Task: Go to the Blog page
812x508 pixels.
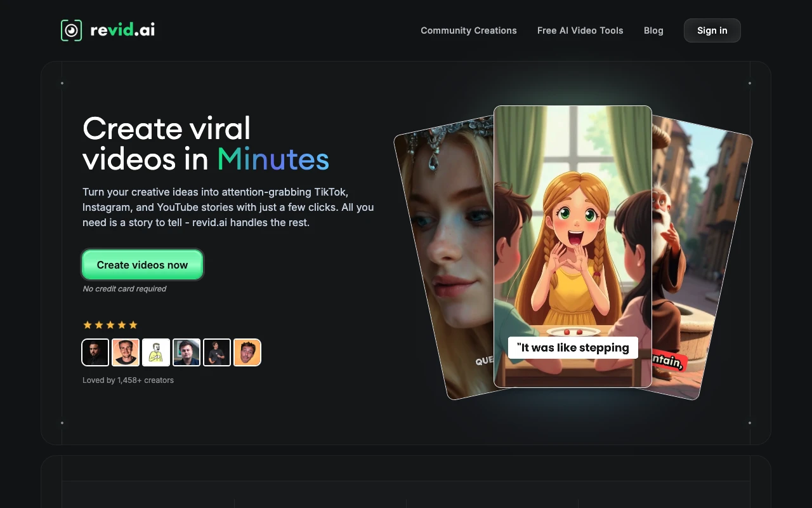Action: tap(653, 30)
